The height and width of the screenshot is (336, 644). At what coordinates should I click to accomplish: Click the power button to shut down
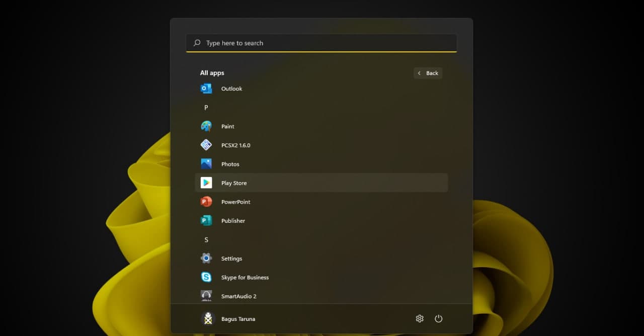point(438,318)
